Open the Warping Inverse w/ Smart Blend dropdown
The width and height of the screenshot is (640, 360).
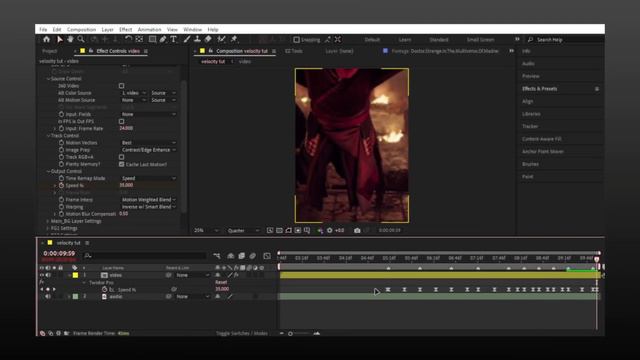point(149,207)
